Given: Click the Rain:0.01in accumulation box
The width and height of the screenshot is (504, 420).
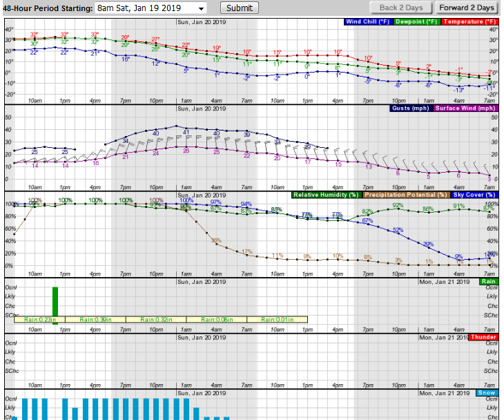Looking at the screenshot, I should tap(276, 320).
